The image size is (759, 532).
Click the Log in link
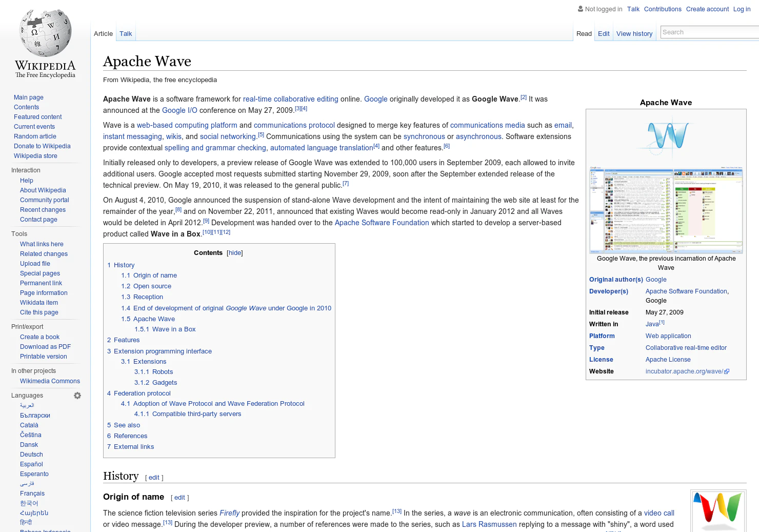click(x=742, y=9)
